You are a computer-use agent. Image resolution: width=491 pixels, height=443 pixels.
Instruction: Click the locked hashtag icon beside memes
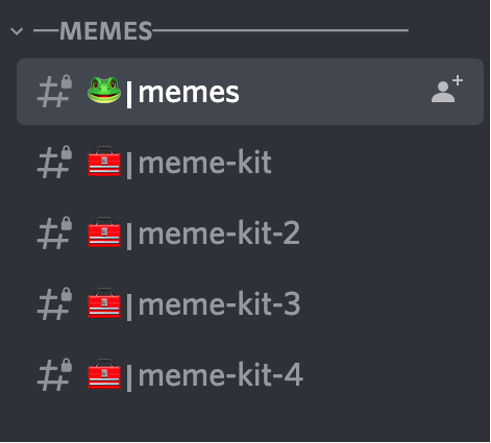coord(54,91)
